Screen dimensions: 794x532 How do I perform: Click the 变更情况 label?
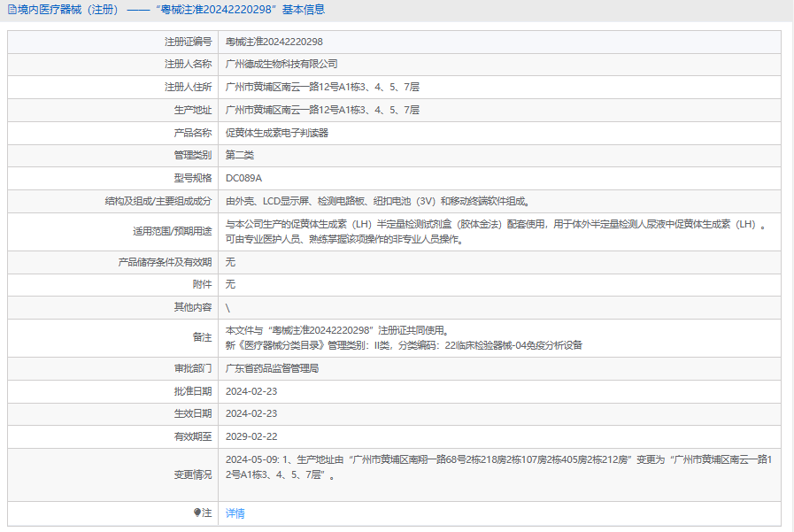[x=193, y=474]
